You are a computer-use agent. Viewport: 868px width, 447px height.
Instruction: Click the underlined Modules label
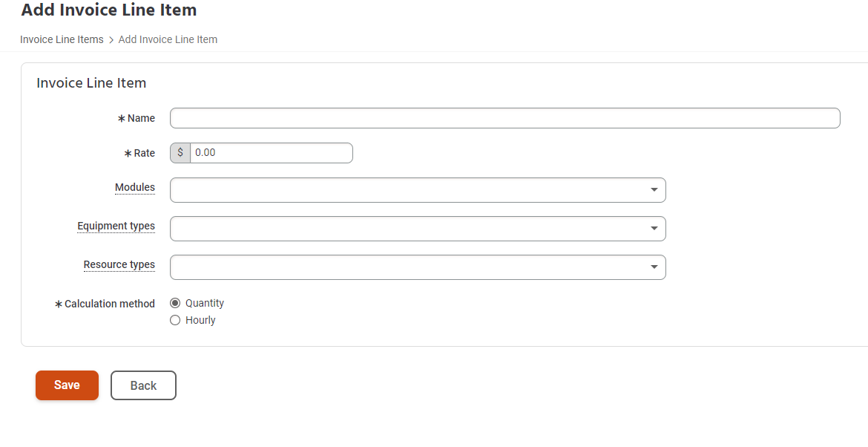click(x=135, y=187)
